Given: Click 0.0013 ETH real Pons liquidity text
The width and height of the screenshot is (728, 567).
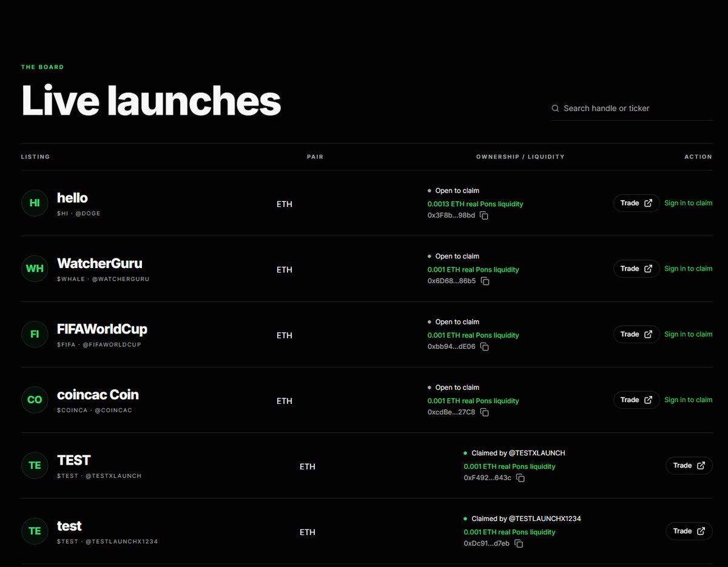Looking at the screenshot, I should coord(476,204).
